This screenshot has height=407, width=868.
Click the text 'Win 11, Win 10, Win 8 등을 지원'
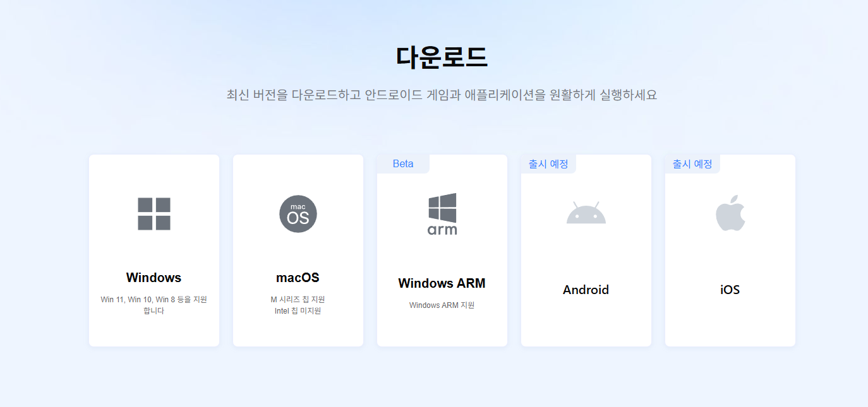pyautogui.click(x=154, y=299)
